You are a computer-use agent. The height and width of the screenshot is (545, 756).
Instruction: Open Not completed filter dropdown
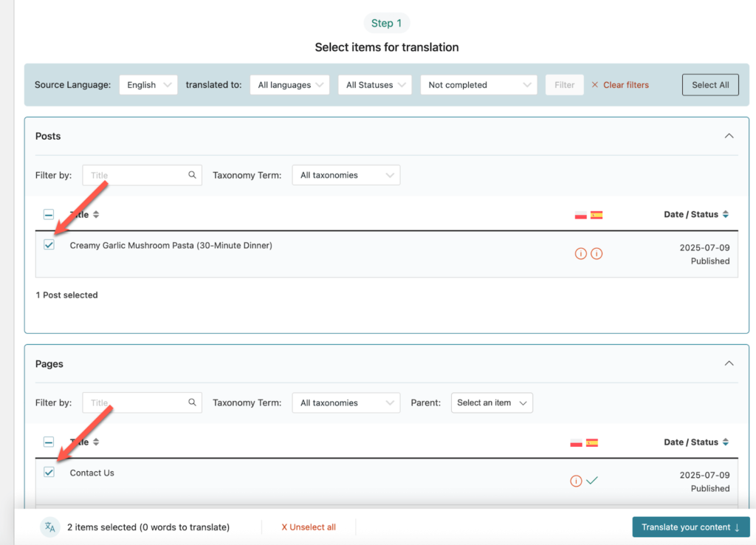[x=478, y=85]
